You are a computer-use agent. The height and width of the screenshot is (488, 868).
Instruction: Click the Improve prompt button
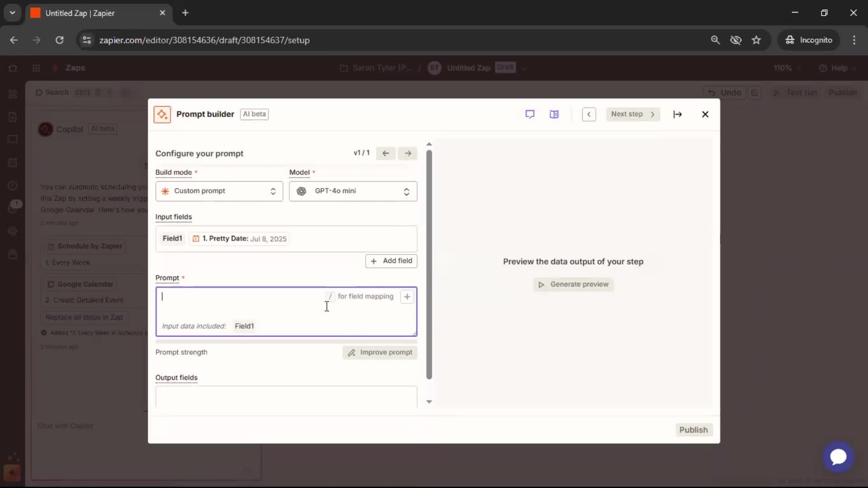tap(380, 352)
